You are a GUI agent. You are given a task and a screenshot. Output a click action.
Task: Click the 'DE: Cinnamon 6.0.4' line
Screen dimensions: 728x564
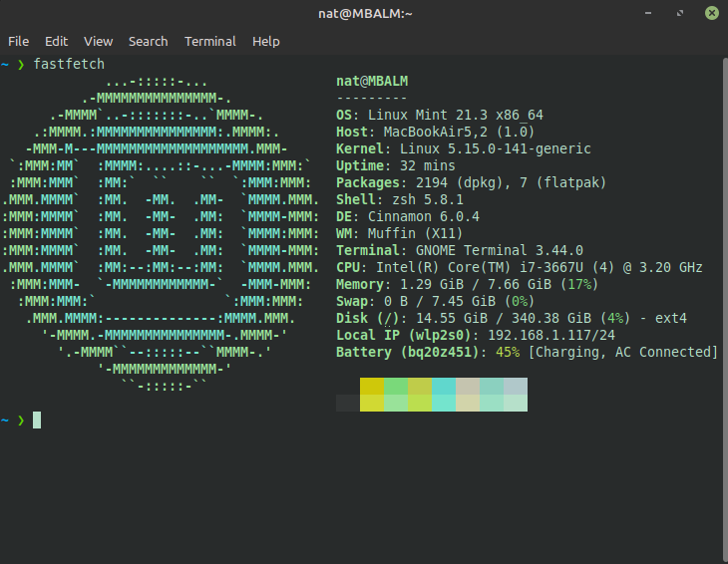pos(408,216)
